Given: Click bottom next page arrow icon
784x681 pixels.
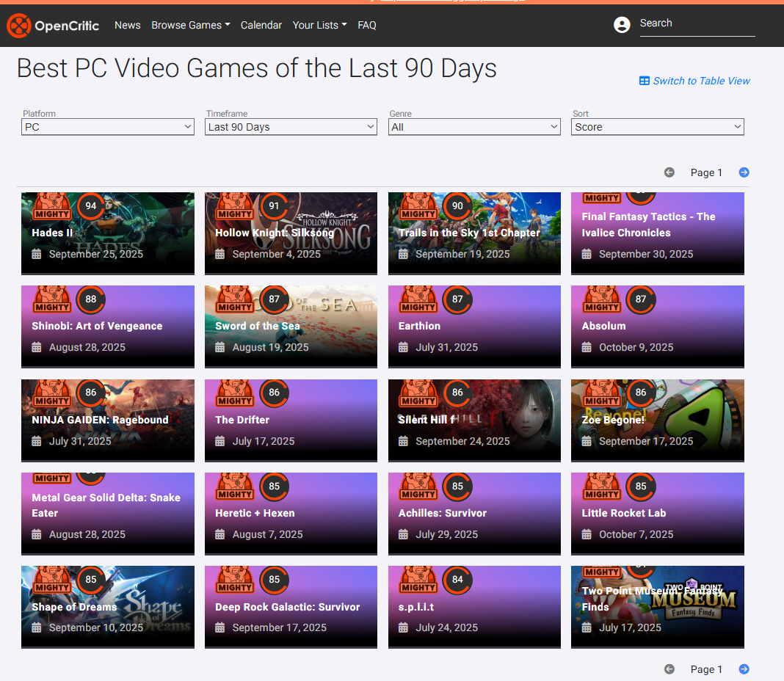Looking at the screenshot, I should pyautogui.click(x=744, y=669).
